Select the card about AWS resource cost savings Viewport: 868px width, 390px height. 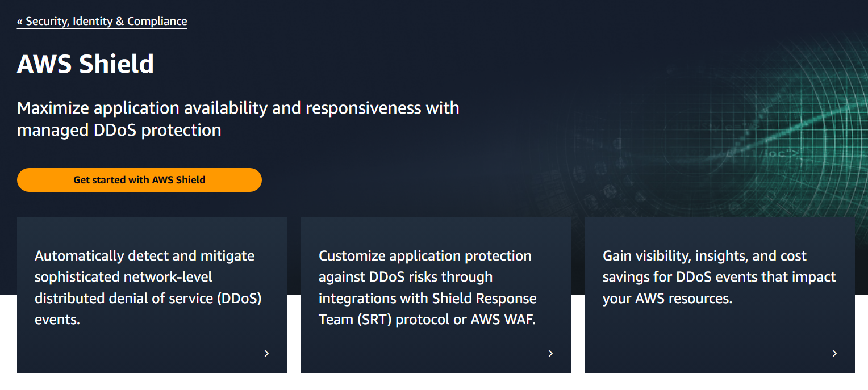(720, 294)
